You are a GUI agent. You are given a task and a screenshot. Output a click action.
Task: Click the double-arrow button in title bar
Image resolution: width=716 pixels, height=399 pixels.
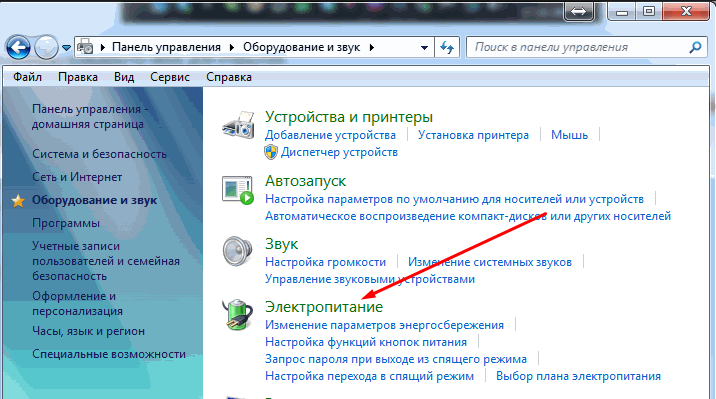pyautogui.click(x=579, y=11)
